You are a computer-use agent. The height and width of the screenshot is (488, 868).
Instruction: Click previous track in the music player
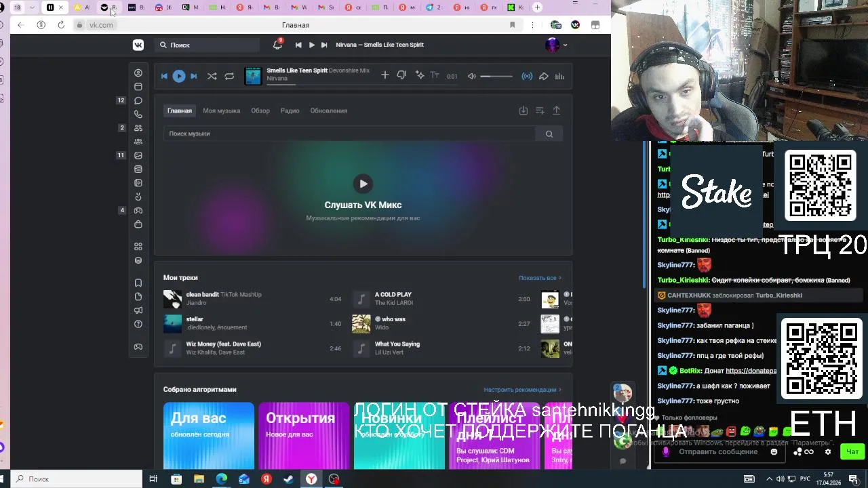click(164, 76)
